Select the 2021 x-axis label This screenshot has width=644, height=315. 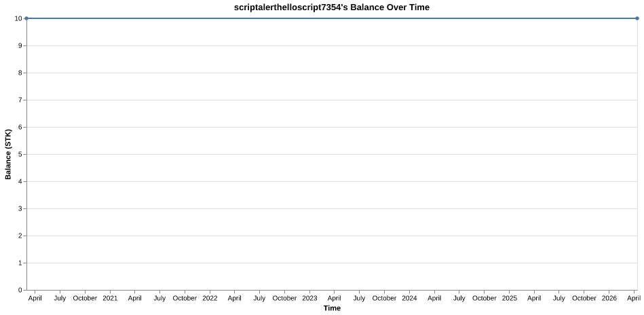click(x=110, y=298)
